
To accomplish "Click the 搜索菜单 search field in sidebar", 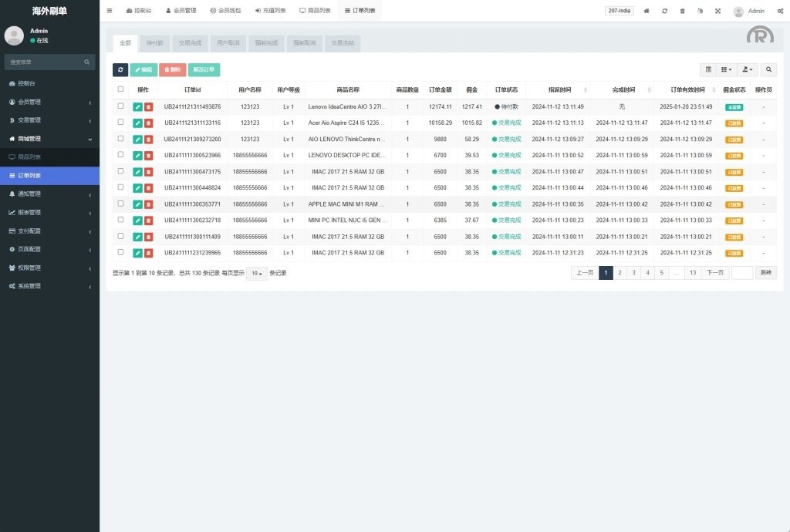I will (45, 62).
